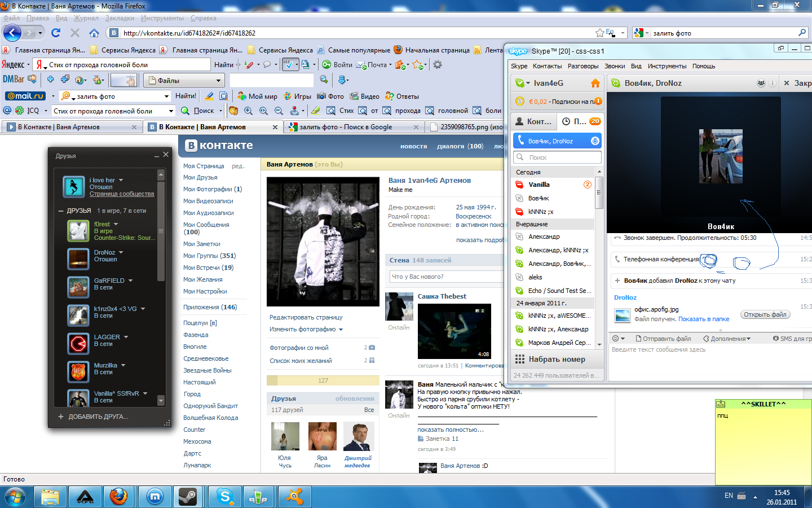Screen dimensions: 812x508
Task: Click the Что у Вас нового? status field
Action: tap(447, 277)
